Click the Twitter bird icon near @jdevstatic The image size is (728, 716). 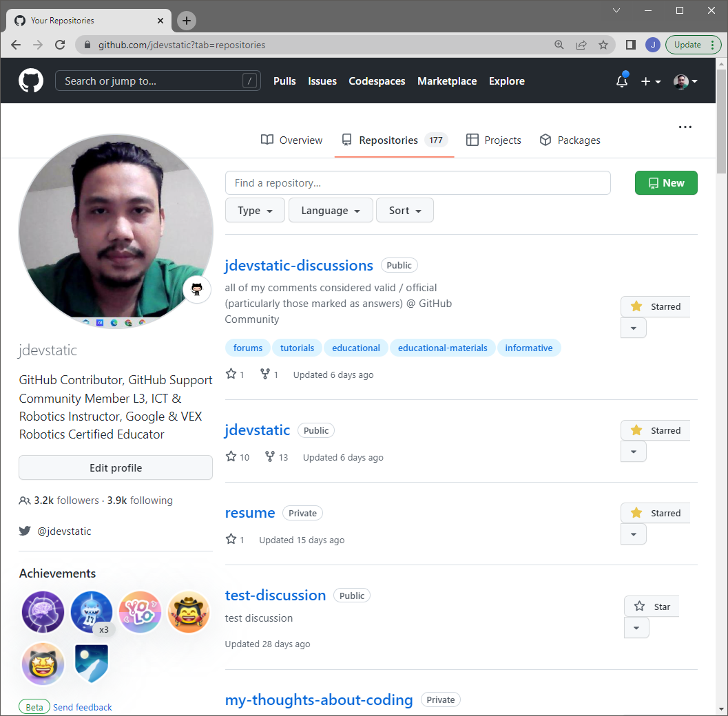click(25, 531)
